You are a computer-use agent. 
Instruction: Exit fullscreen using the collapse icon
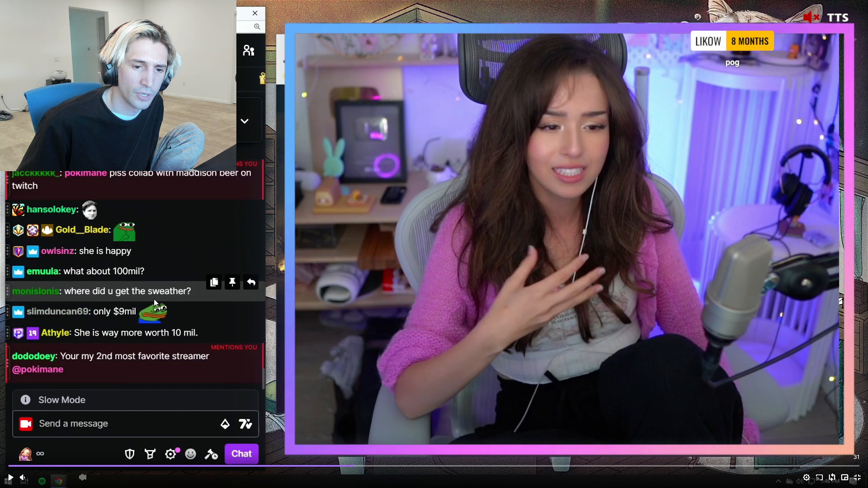(x=857, y=478)
